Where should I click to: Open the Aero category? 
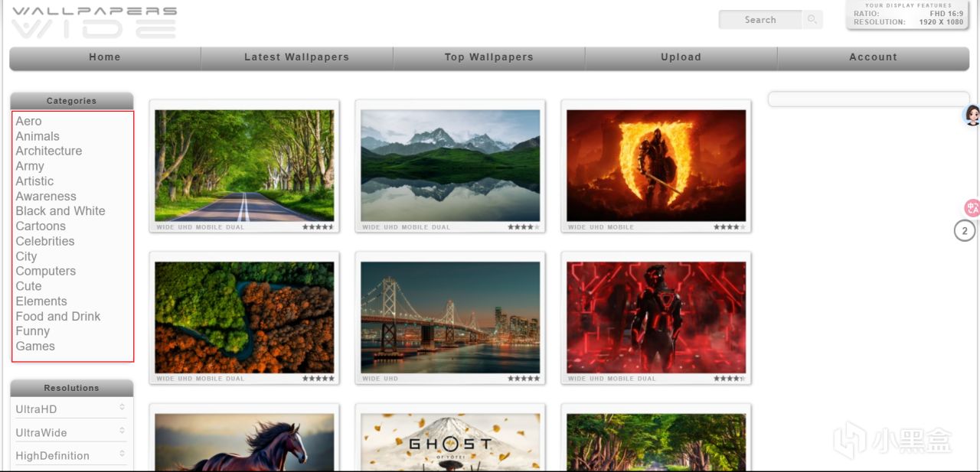tap(29, 121)
